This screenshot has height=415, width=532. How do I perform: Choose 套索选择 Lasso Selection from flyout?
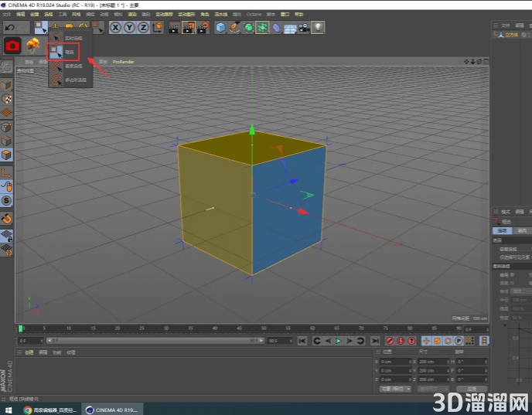click(x=70, y=66)
